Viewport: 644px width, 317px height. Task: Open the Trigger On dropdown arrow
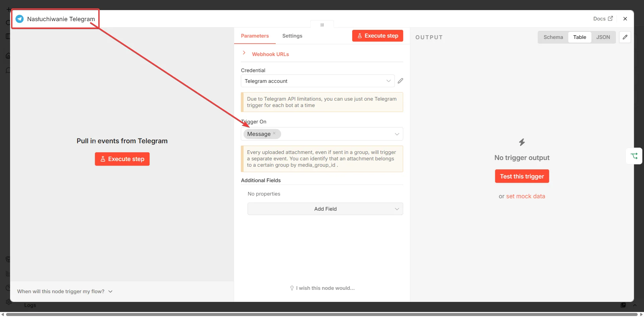[397, 134]
